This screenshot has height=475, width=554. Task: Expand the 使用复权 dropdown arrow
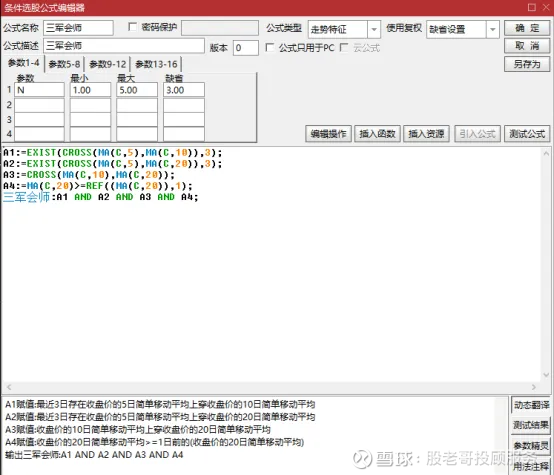(x=493, y=29)
